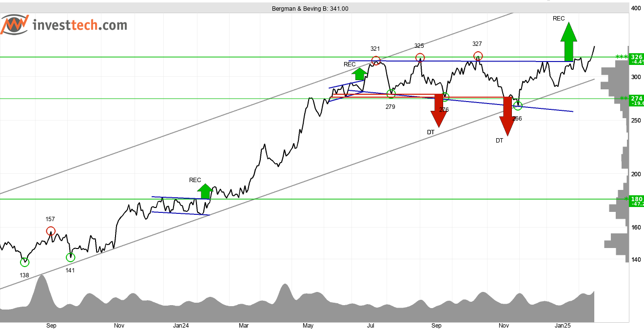The height and width of the screenshot is (332, 644).
Task: Click the large green REC arrow near Jan25
Action: pyautogui.click(x=568, y=42)
